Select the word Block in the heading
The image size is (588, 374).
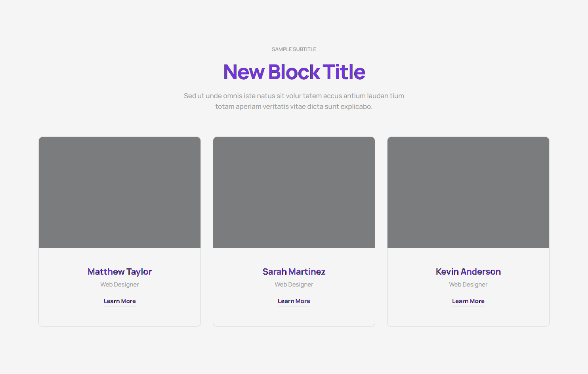point(294,72)
